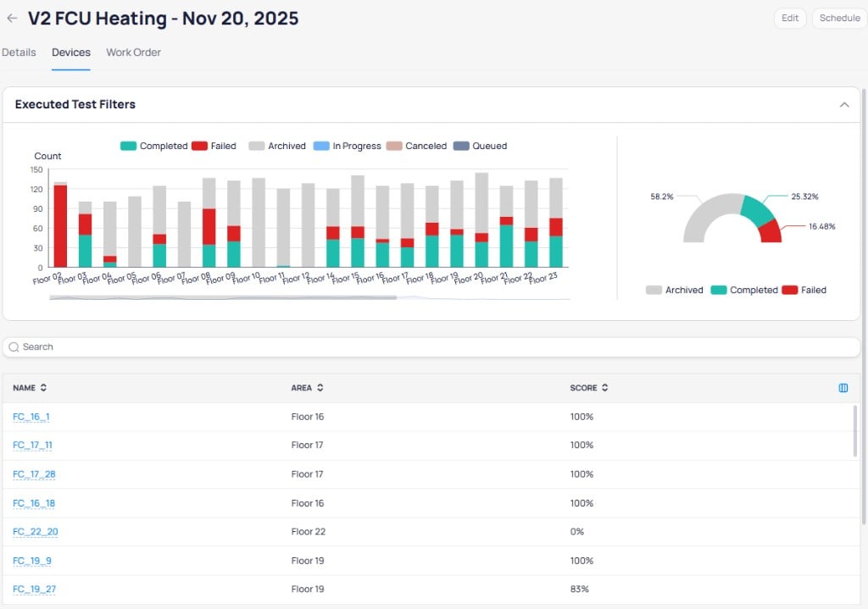The image size is (868, 609).
Task: Toggle Canceled series in legend
Action: click(416, 146)
